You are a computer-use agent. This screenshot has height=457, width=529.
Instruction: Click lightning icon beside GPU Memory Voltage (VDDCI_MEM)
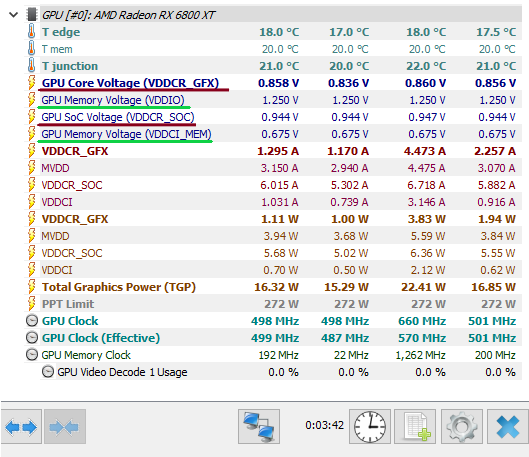click(31, 134)
